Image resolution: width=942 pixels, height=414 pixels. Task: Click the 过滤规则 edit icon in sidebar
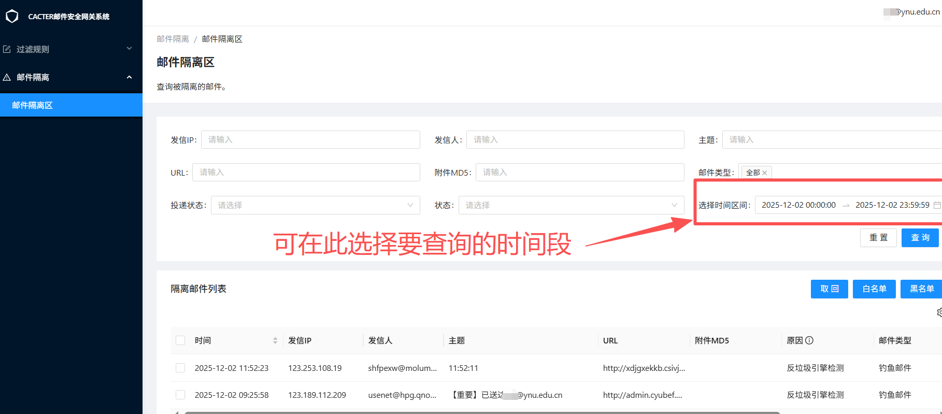click(x=7, y=49)
